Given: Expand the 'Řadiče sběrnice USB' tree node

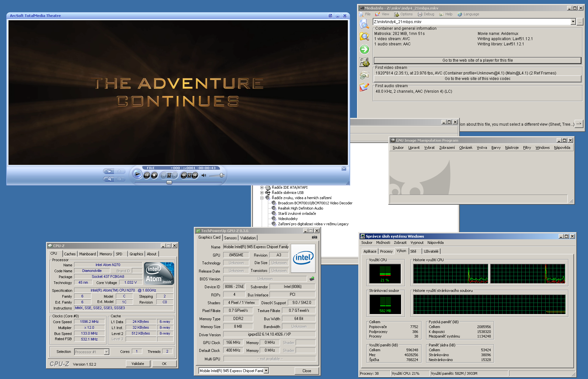Looking at the screenshot, I should pyautogui.click(x=262, y=193).
